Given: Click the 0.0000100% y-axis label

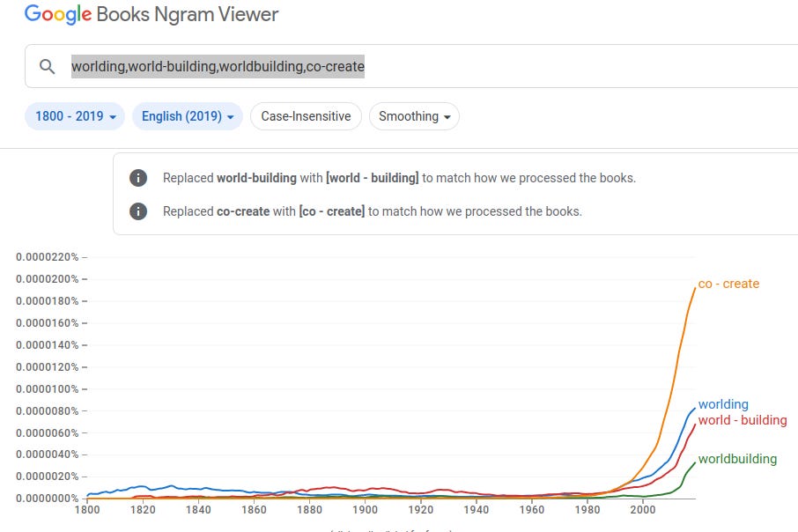Looking at the screenshot, I should pyautogui.click(x=48, y=389).
